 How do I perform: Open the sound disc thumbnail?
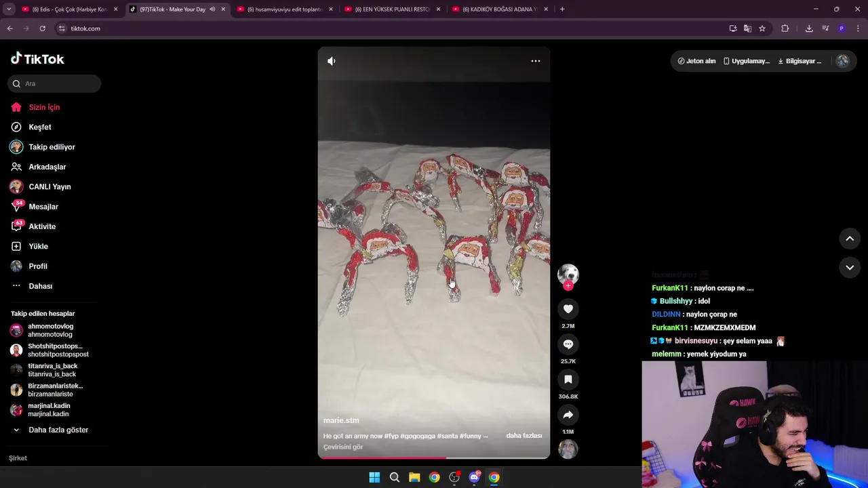568,449
